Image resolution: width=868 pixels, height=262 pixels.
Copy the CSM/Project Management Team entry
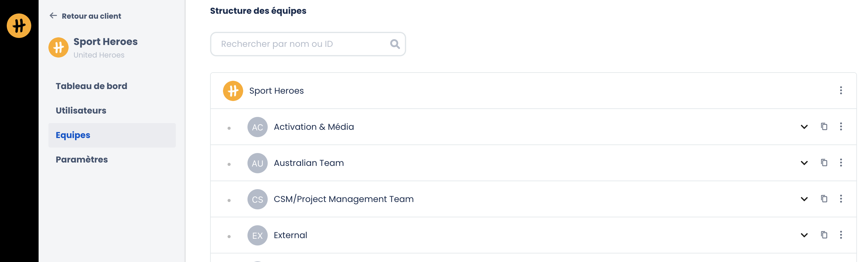(824, 199)
